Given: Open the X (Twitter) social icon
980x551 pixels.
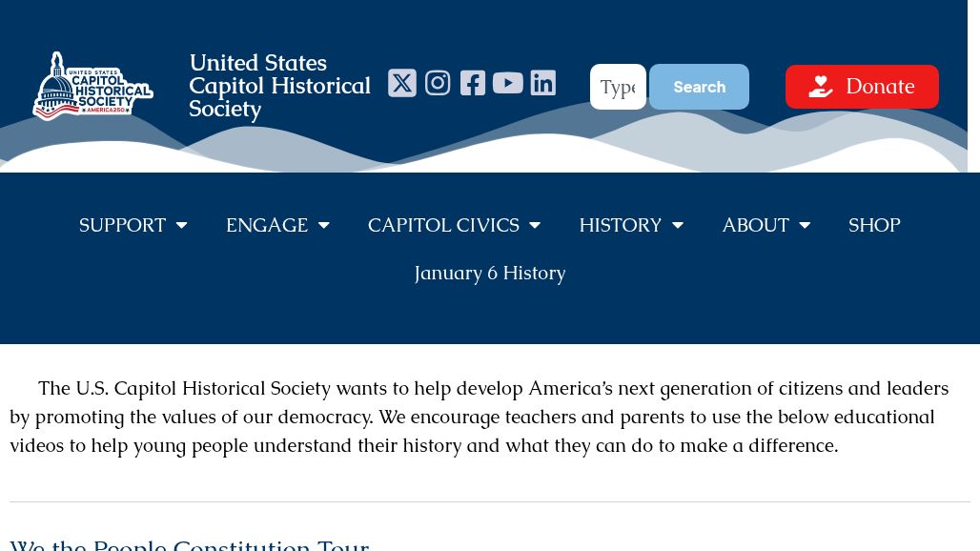Looking at the screenshot, I should (x=402, y=83).
